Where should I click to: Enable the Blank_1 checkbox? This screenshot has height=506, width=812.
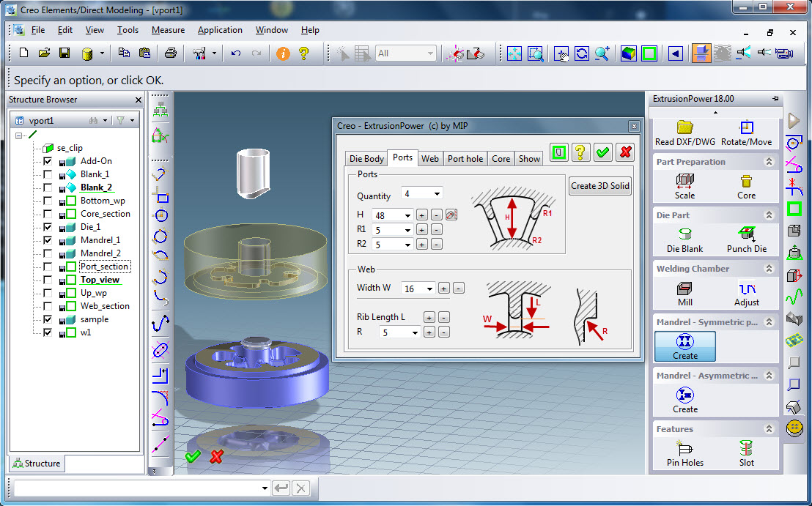click(48, 174)
